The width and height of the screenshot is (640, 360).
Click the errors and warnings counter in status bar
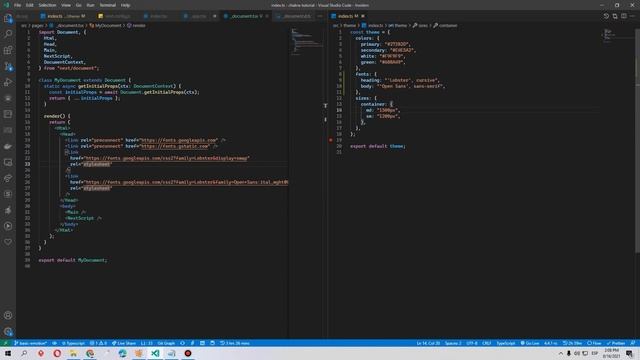98,343
